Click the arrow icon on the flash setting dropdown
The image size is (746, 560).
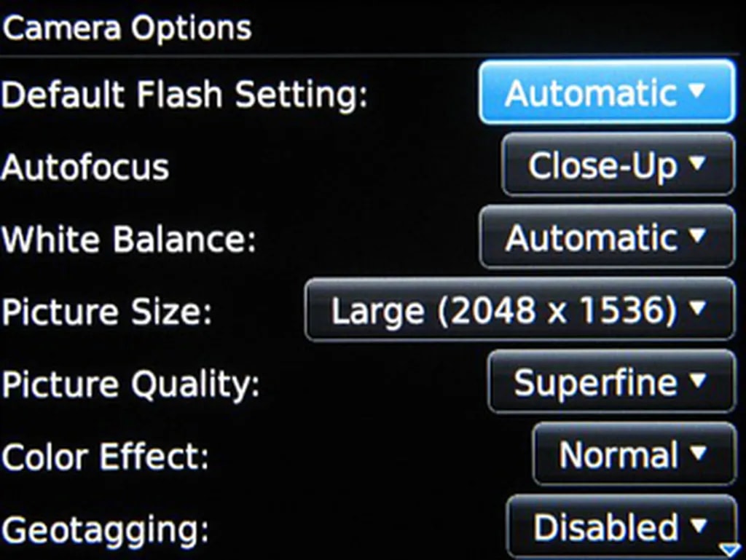(697, 90)
